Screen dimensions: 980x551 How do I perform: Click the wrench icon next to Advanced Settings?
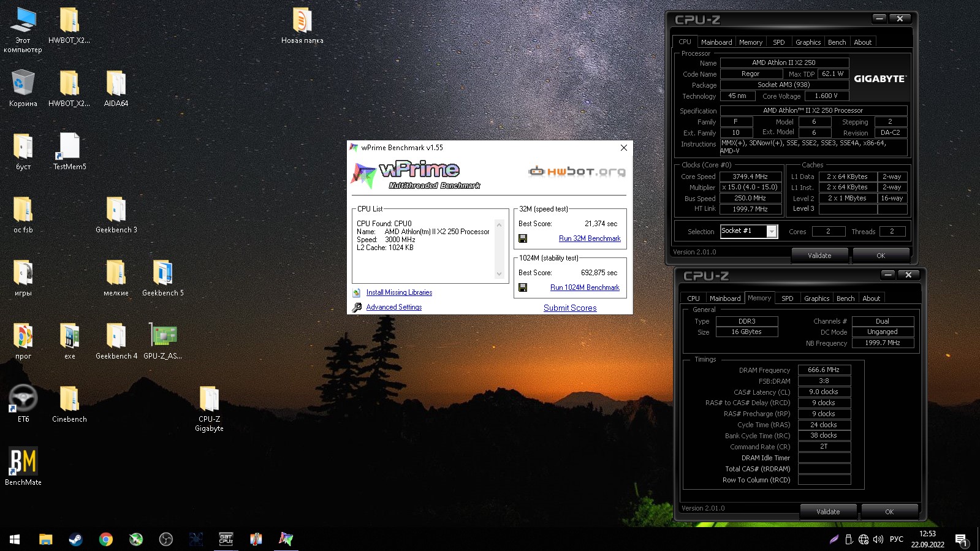pos(357,307)
